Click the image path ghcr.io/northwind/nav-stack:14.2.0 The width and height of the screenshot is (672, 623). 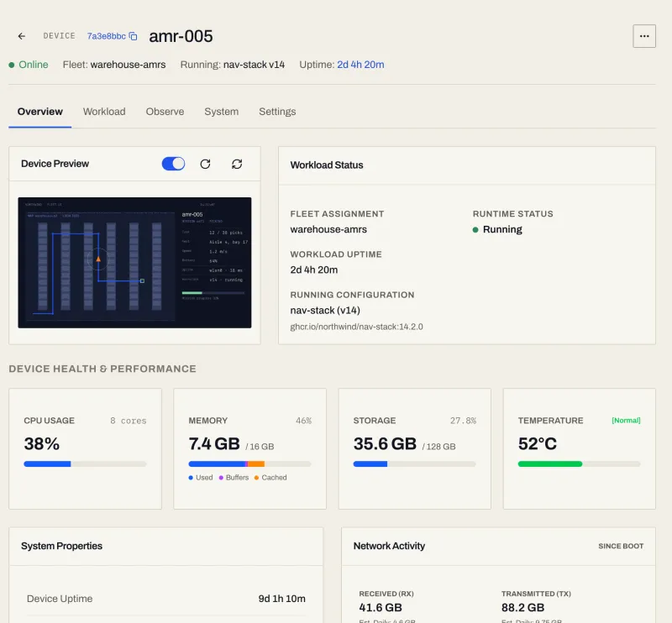[x=356, y=327]
